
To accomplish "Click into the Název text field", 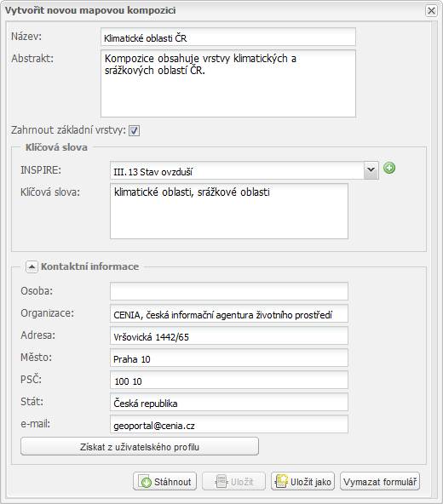I will pos(228,37).
